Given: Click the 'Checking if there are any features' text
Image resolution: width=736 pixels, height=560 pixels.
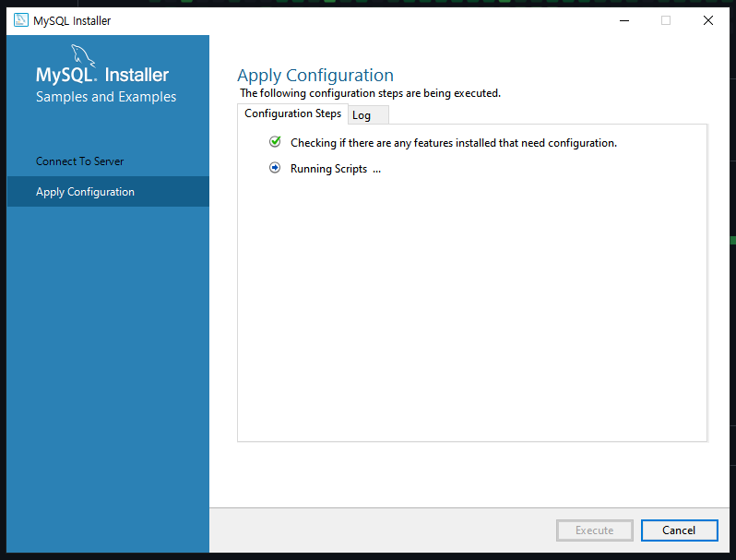Looking at the screenshot, I should pos(454,143).
